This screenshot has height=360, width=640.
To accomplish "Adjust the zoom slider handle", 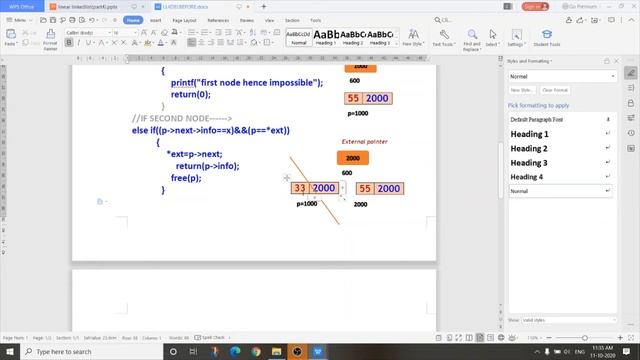I will pos(584,338).
